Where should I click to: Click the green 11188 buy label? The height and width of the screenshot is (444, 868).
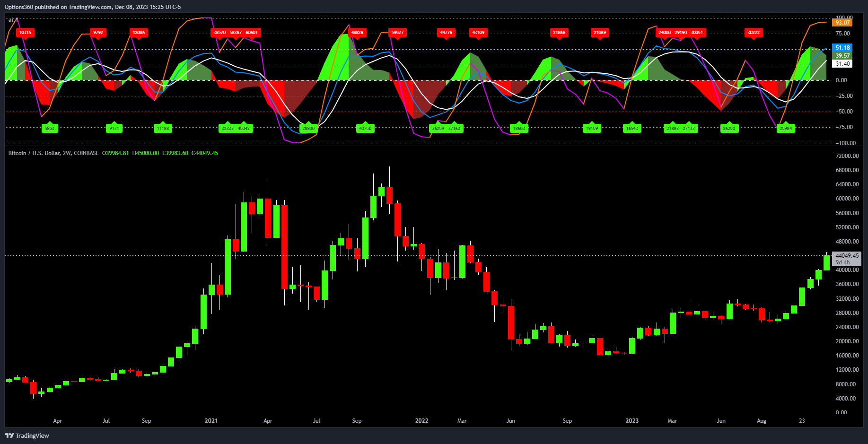(163, 128)
